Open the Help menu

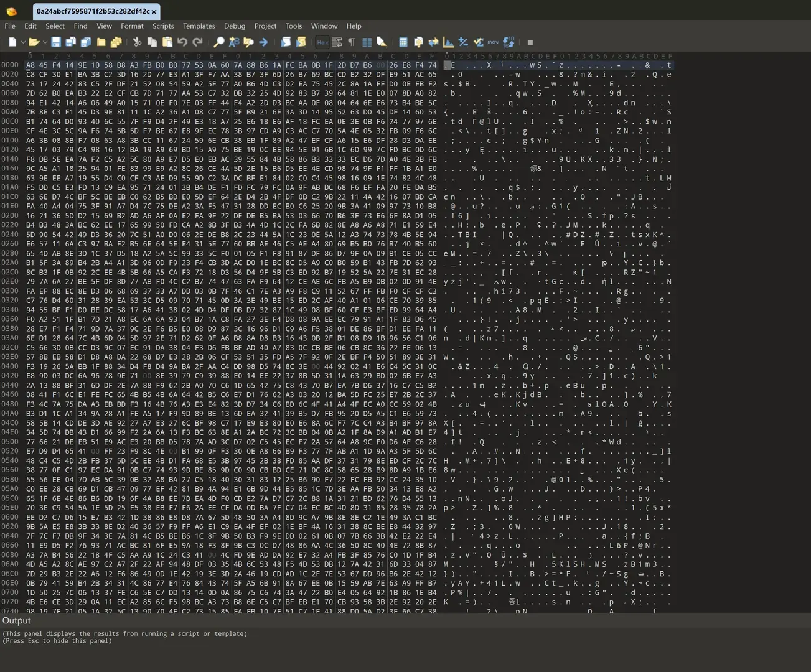pyautogui.click(x=354, y=26)
